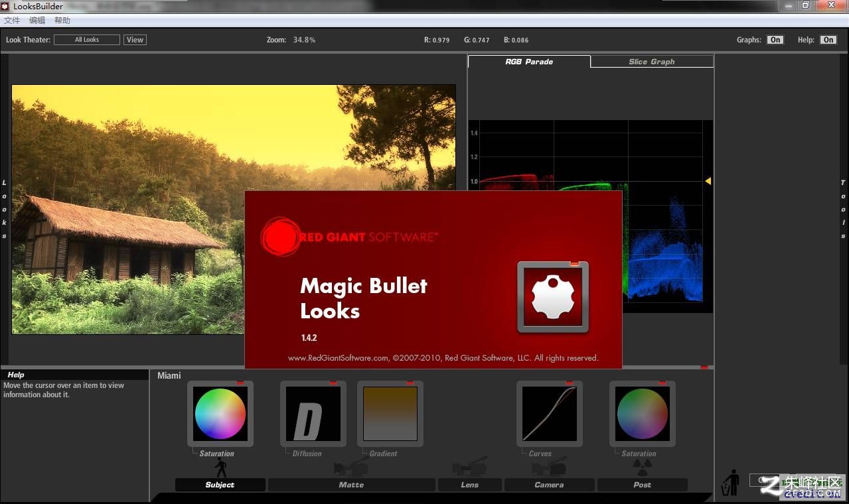Select the Post stage Saturation color wheel tool
This screenshot has width=849, height=504.
click(x=643, y=414)
